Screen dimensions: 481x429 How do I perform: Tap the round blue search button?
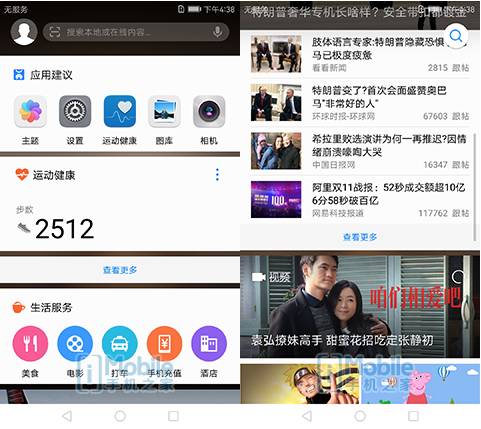click(x=456, y=35)
